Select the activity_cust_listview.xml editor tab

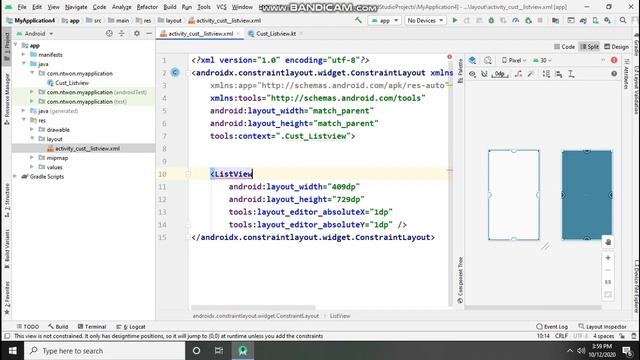click(200, 33)
